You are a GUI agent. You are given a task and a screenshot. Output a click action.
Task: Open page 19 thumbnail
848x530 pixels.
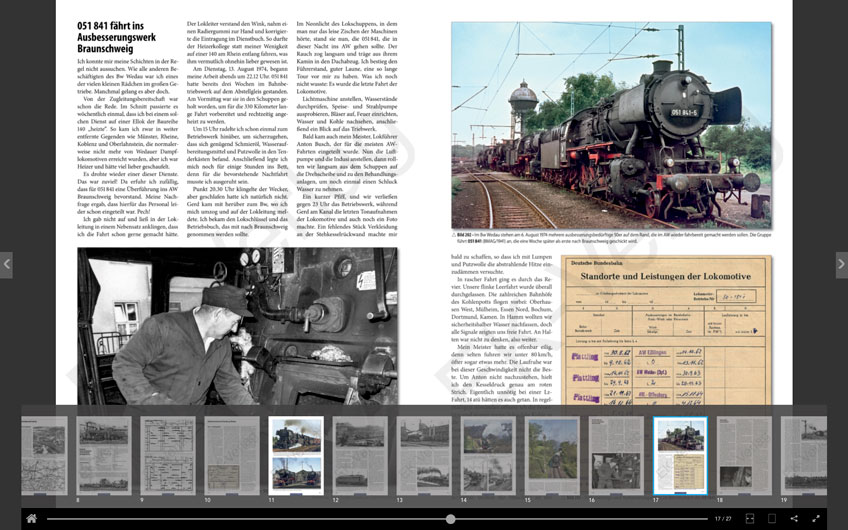804,455
